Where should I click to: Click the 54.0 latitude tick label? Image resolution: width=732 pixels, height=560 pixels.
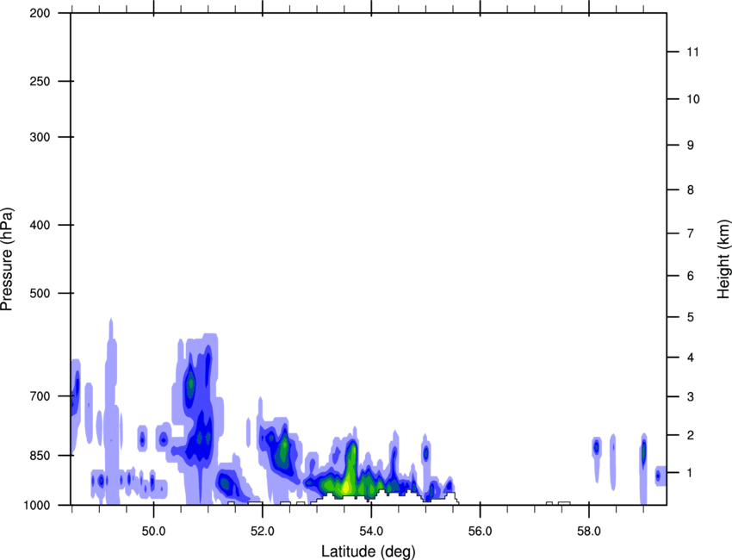click(371, 532)
